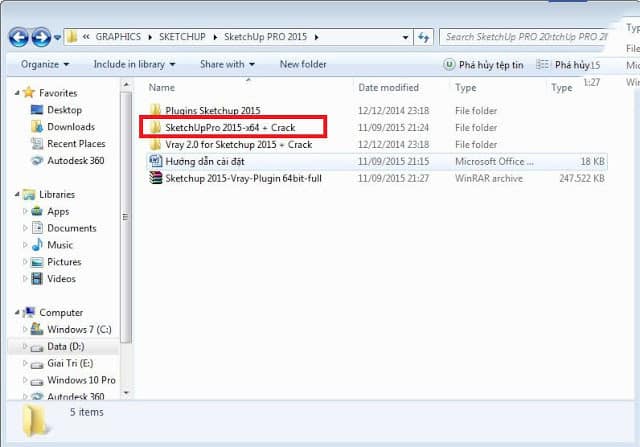Expand the Documents library tree node

click(26, 228)
